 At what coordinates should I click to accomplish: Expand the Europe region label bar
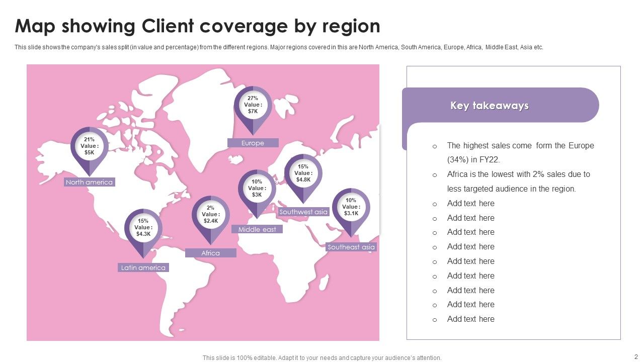(253, 143)
